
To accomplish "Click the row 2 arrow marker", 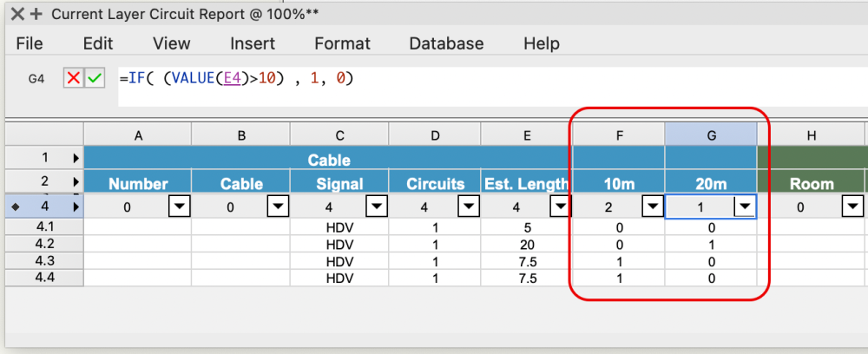I will pyautogui.click(x=76, y=182).
